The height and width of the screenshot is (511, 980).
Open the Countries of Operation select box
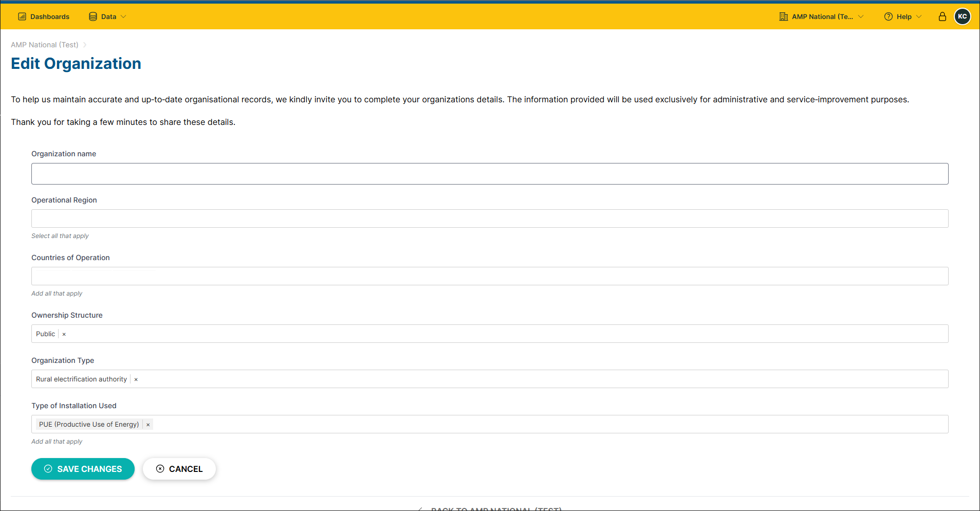point(490,276)
